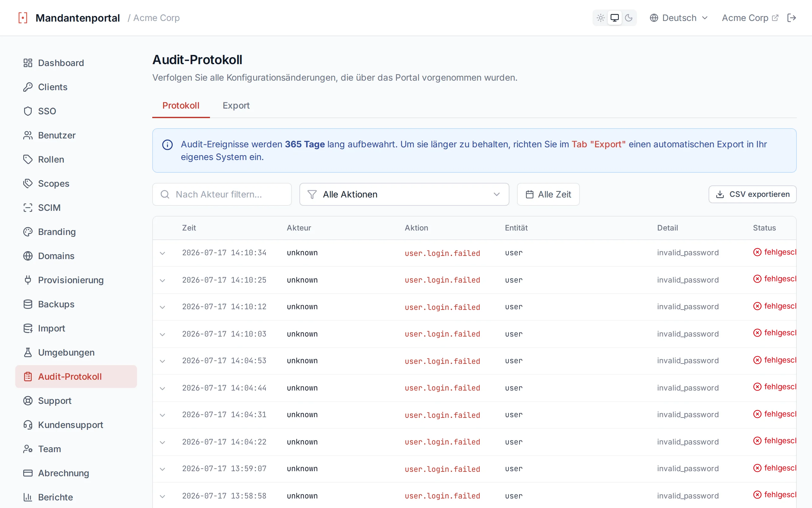Click failed status icon in 14:04:44 row
Screen dimensions: 812x508
point(757,387)
